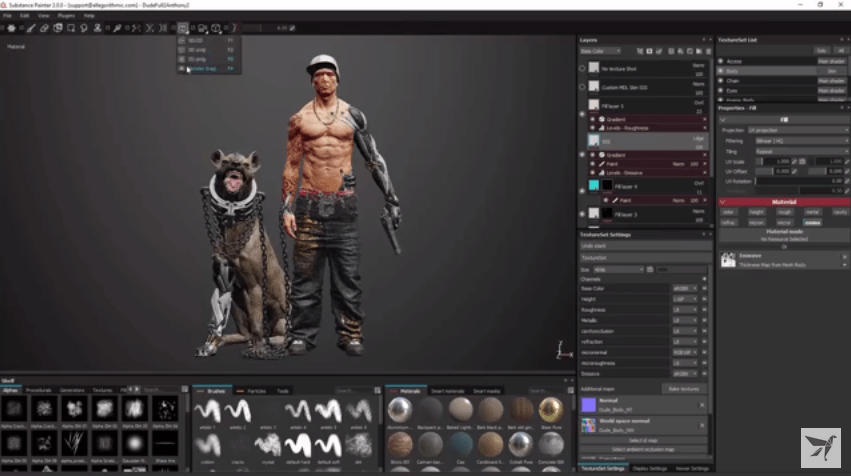Hide the Levels - Emissive effect

593,173
